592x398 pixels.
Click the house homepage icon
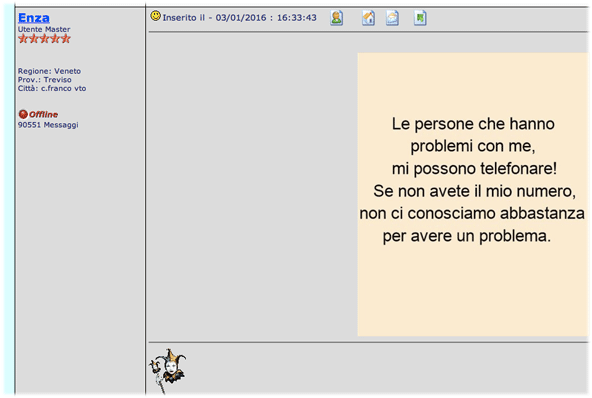(368, 18)
